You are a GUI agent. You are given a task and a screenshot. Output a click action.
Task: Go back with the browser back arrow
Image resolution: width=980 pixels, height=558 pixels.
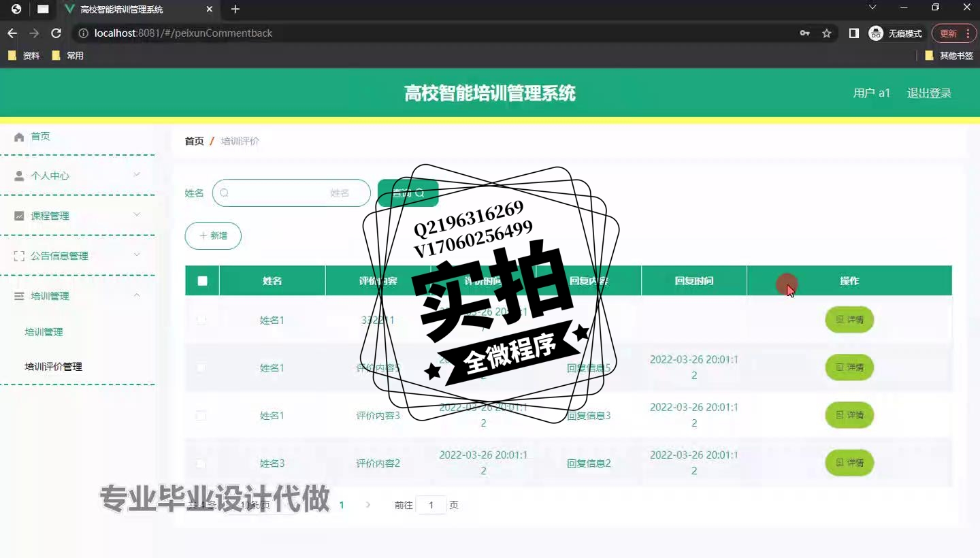[12, 33]
